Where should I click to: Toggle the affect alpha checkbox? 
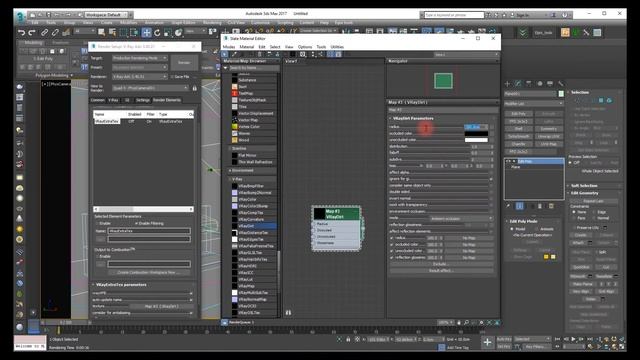[491, 172]
